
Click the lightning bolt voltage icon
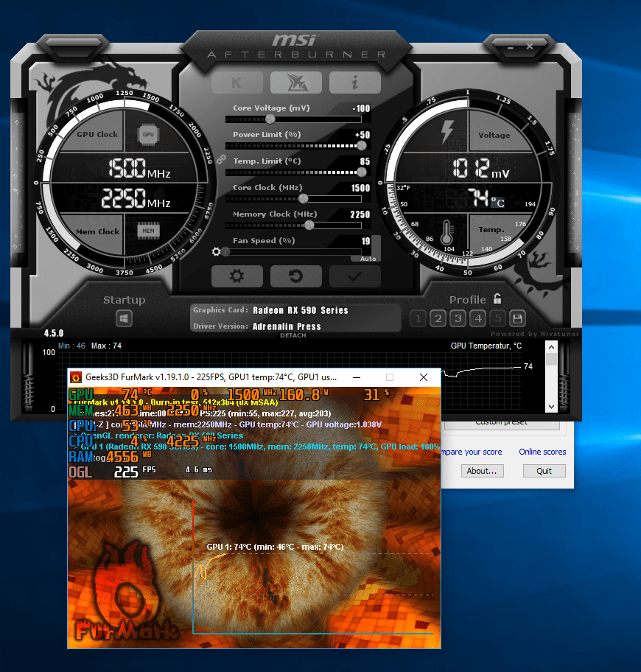coord(447,131)
